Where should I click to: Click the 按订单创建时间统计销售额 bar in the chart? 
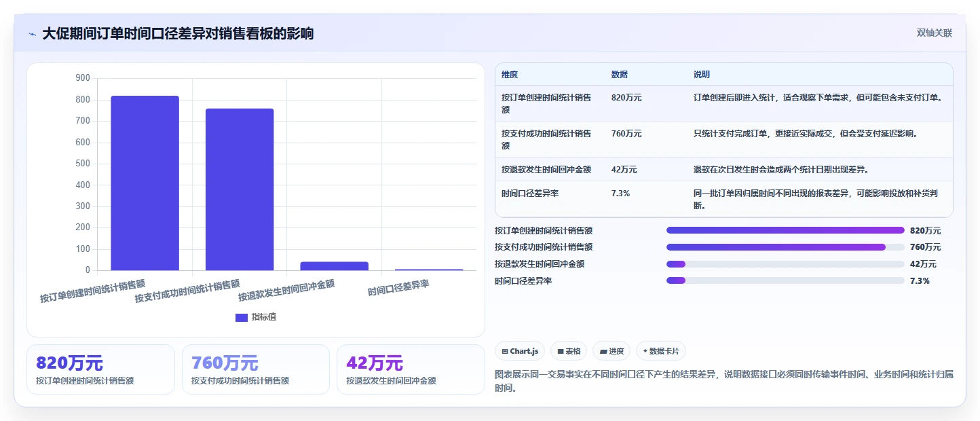click(145, 183)
